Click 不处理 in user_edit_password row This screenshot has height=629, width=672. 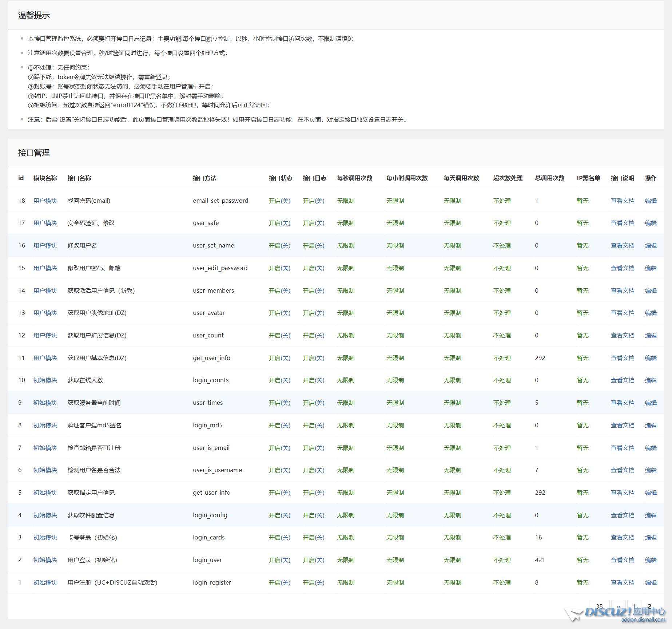tap(502, 268)
